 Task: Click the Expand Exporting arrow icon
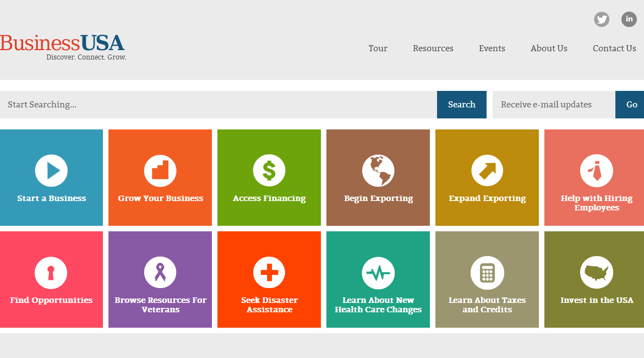(487, 171)
